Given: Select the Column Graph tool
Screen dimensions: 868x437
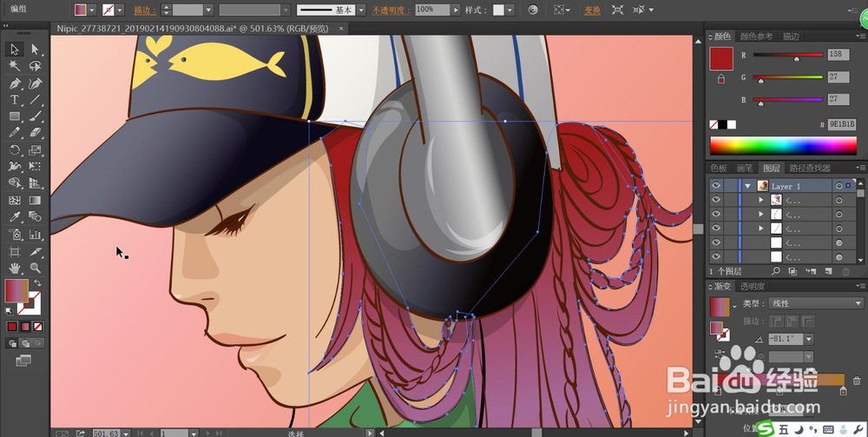Looking at the screenshot, I should (x=35, y=235).
